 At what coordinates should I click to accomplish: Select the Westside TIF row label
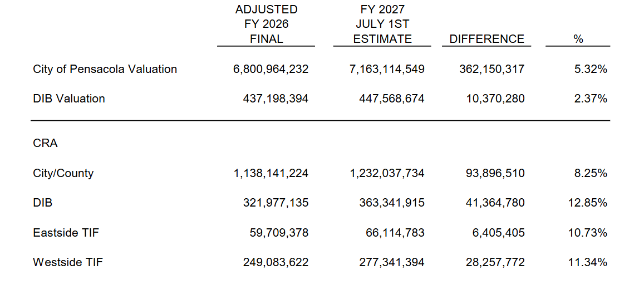pyautogui.click(x=68, y=262)
